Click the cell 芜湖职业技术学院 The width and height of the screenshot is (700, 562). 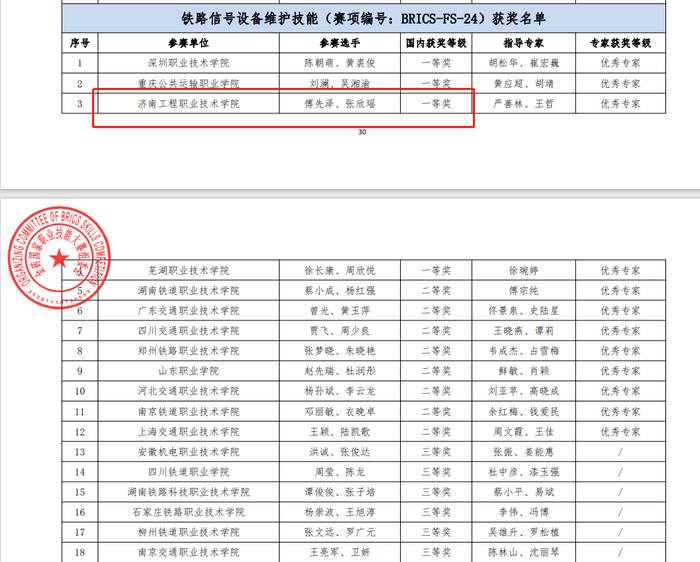click(188, 271)
